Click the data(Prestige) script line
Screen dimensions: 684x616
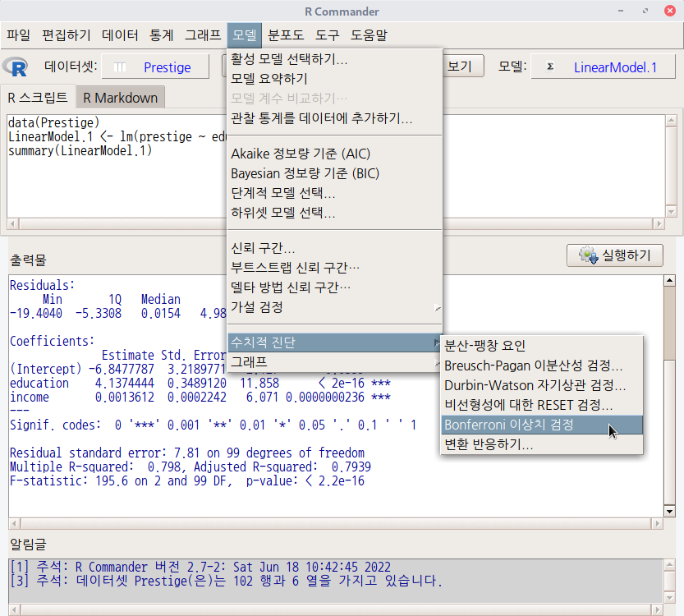click(53, 122)
